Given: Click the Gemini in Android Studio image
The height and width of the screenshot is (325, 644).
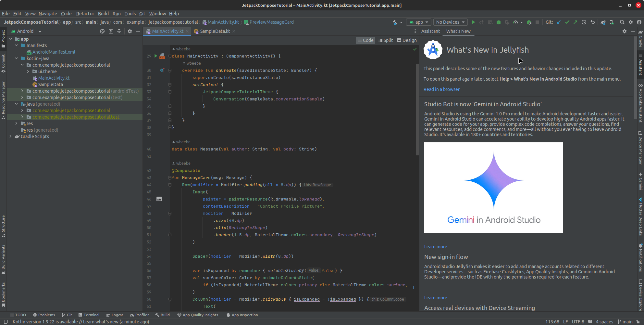Looking at the screenshot, I should (x=493, y=188).
